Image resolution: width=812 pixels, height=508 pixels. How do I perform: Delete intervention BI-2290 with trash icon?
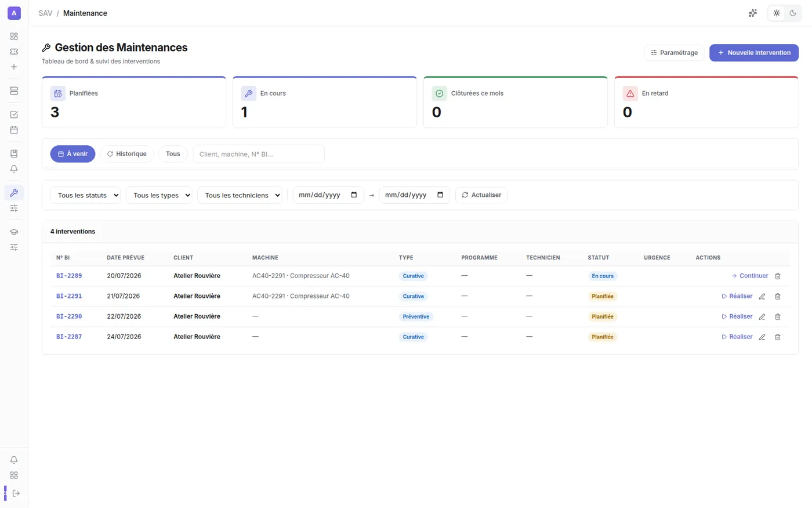778,317
